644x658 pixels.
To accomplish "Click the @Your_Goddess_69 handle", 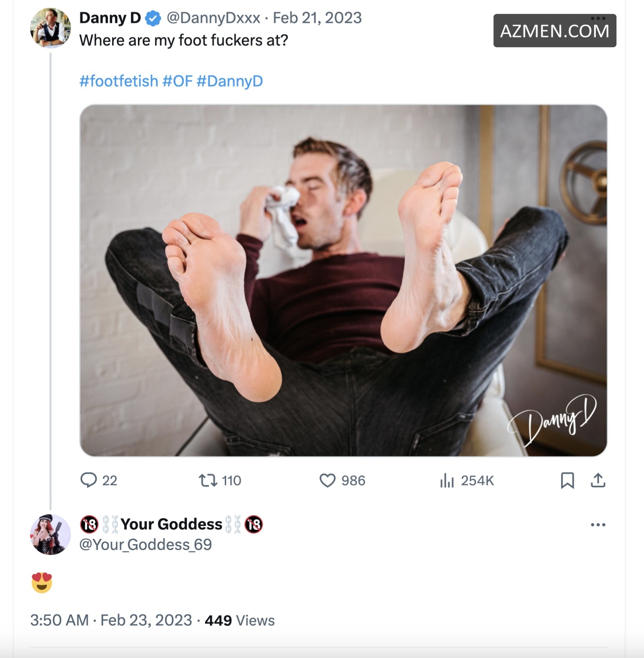I will (x=145, y=544).
